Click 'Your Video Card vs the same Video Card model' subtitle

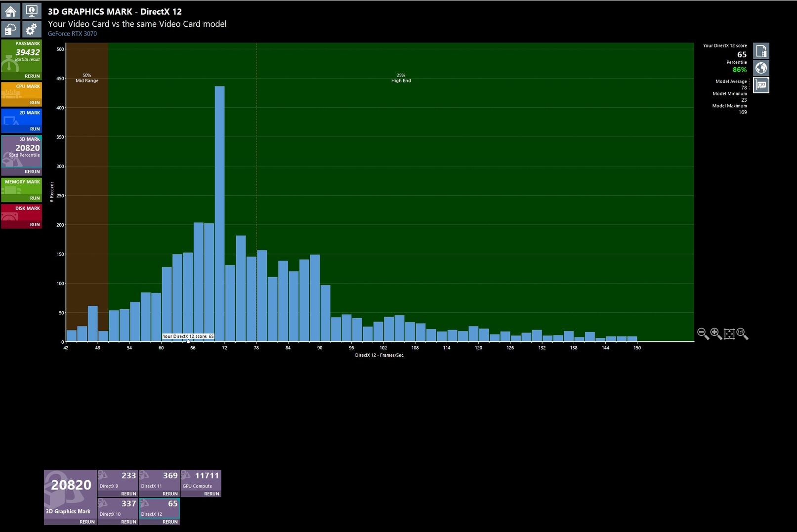tap(137, 24)
